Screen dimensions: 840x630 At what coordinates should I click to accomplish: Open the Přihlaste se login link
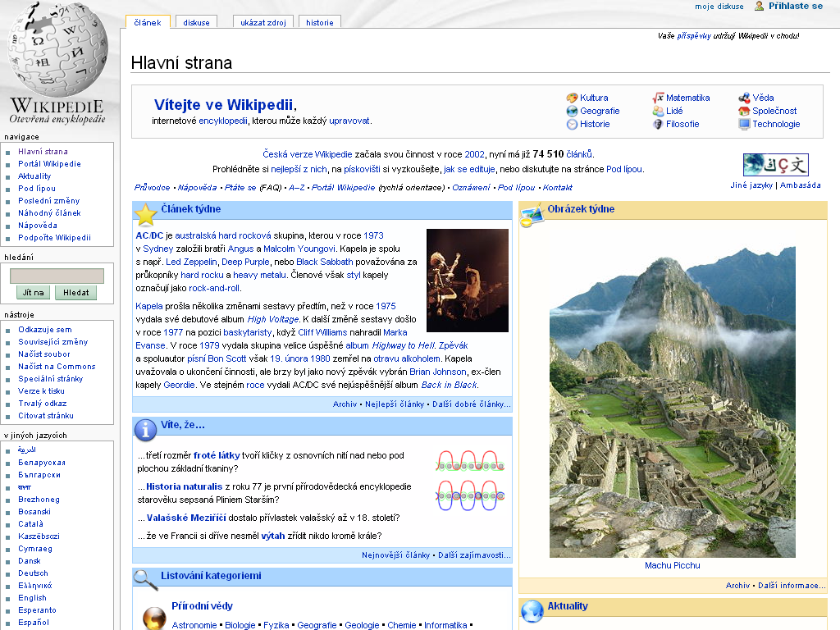pyautogui.click(x=796, y=6)
